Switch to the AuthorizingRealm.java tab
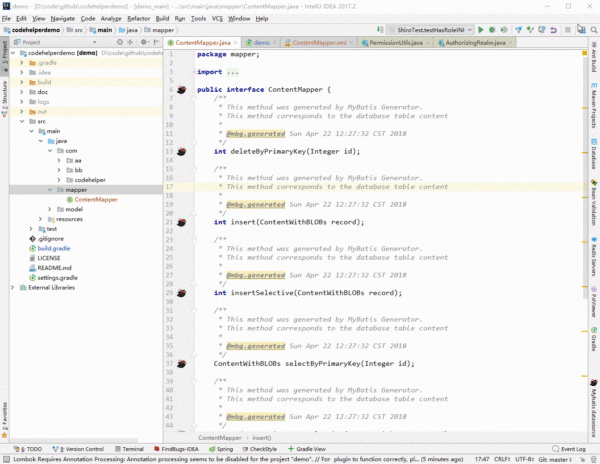 click(475, 42)
